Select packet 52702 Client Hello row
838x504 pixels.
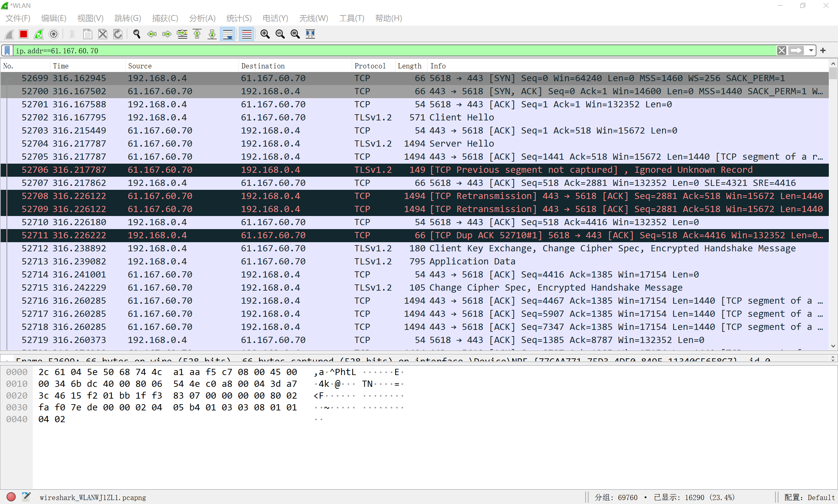(415, 117)
